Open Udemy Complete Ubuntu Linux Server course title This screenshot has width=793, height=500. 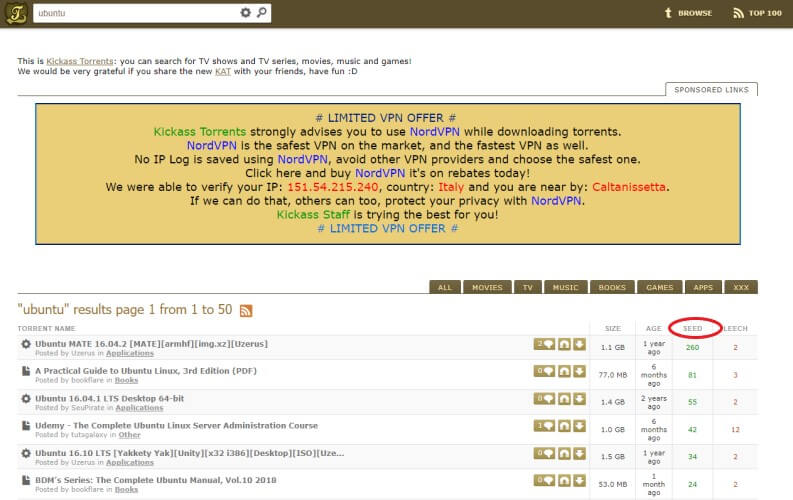[177, 426]
